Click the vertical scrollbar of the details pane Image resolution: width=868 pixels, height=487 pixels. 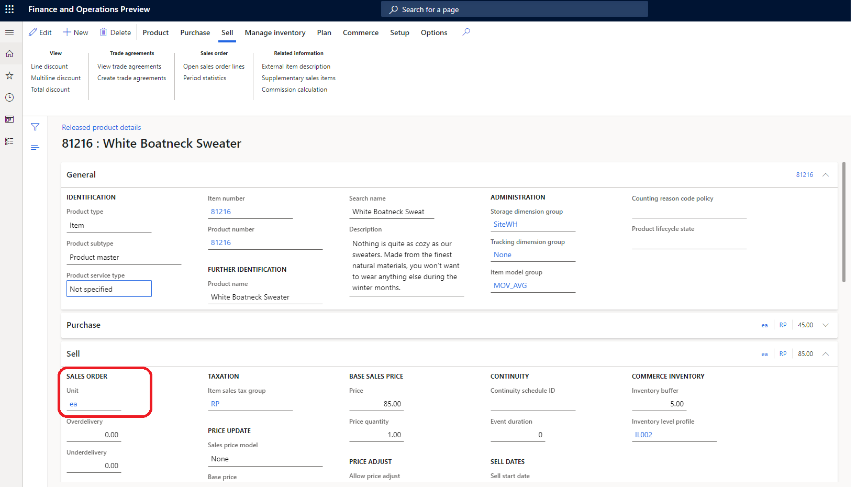point(844,222)
